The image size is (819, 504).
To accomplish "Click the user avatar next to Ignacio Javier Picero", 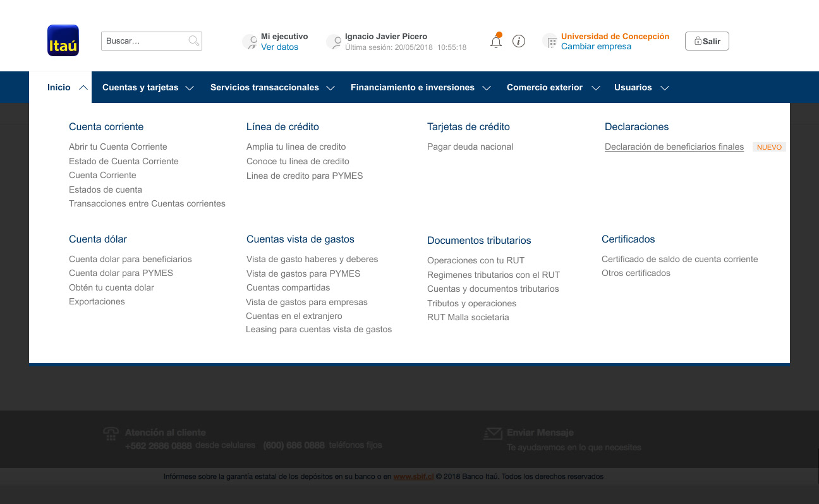I will tap(334, 42).
